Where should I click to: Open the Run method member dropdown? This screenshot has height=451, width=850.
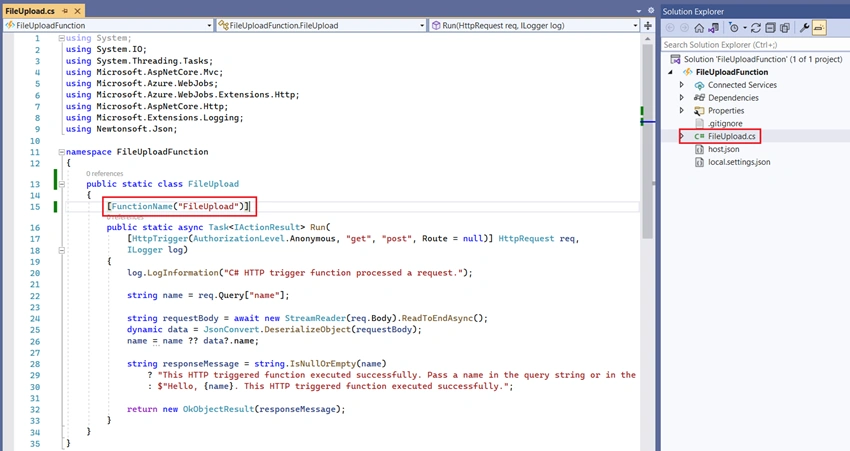[x=535, y=25]
